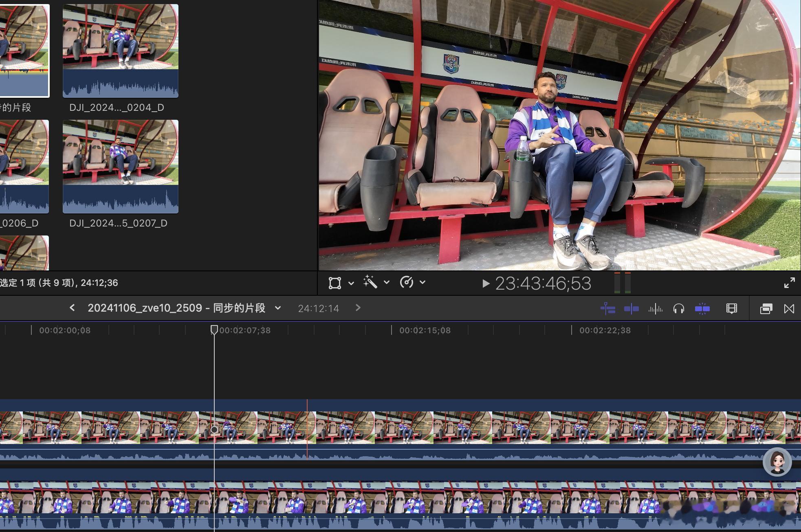The height and width of the screenshot is (532, 801).
Task: Click the circular handle on upper clip
Action: (x=214, y=429)
